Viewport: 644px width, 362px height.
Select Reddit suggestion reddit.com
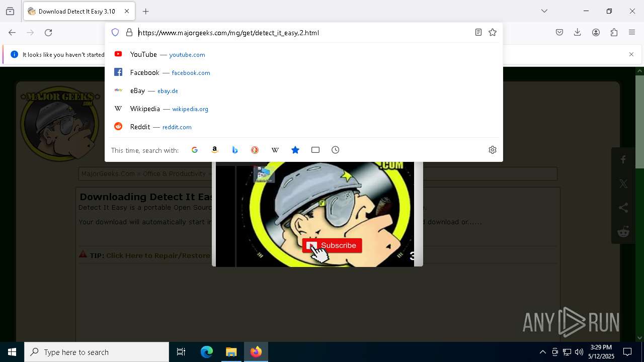[x=304, y=127]
